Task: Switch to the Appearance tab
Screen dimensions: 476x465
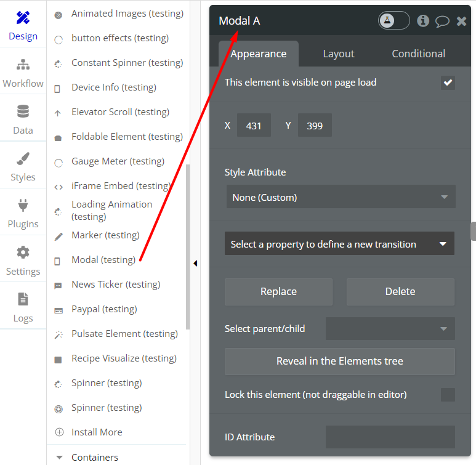Action: point(259,54)
